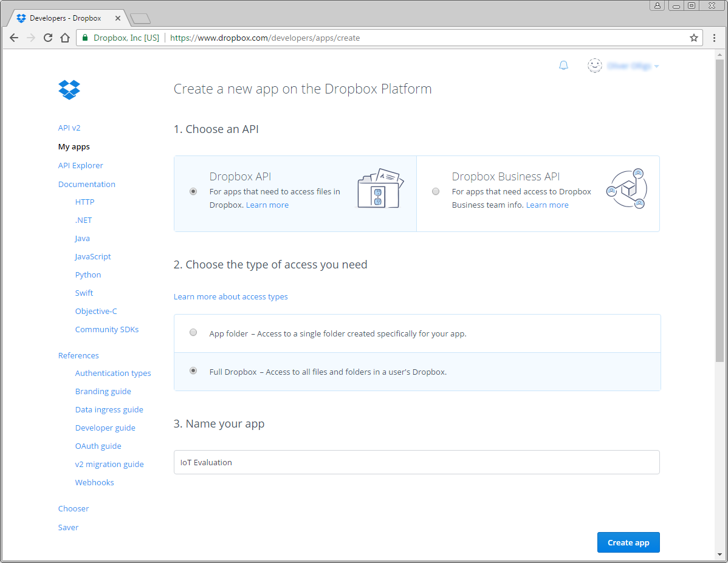Viewport: 728px width, 563px height.
Task: Click the Dropbox Business API card title
Action: point(506,176)
